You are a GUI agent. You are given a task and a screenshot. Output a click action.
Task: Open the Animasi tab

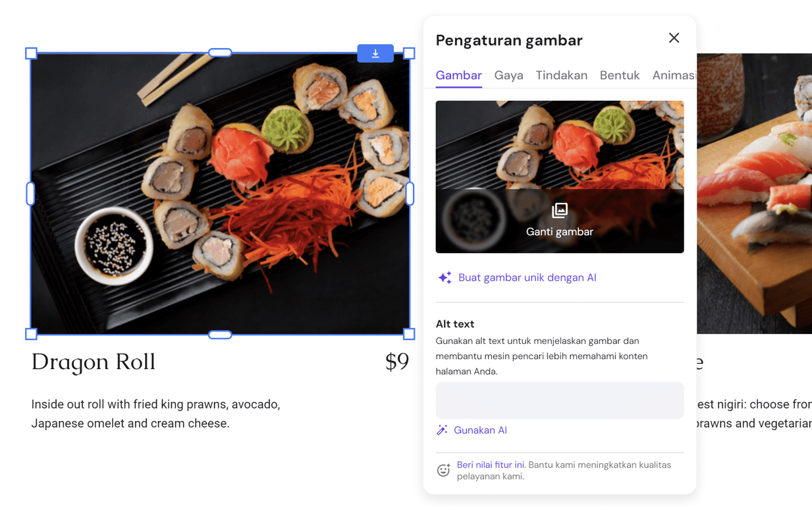(x=674, y=75)
